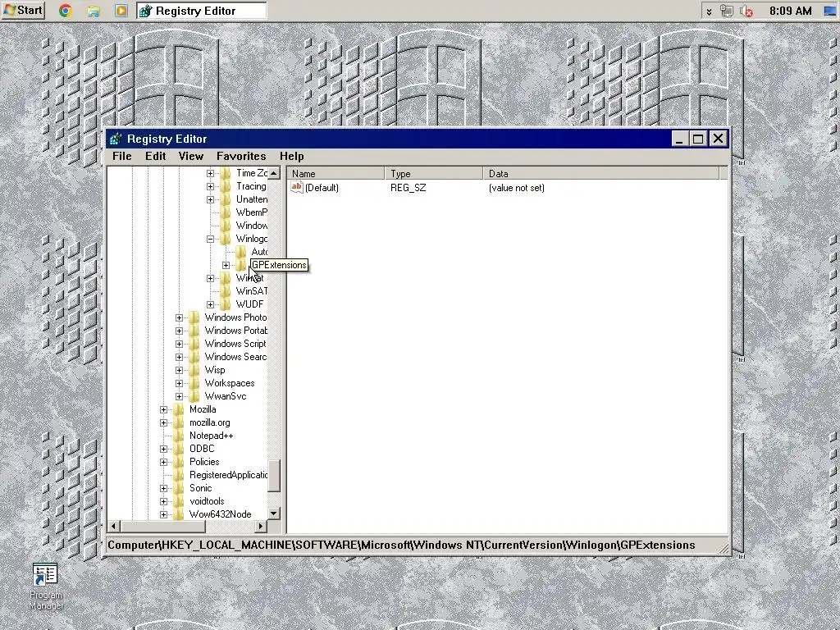The height and width of the screenshot is (630, 840).
Task: Expand the Unattend key node
Action: tap(211, 199)
